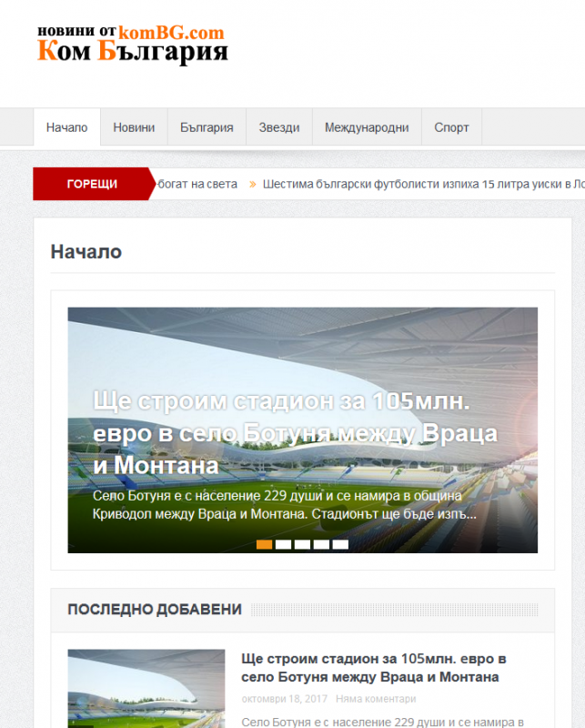Open the Новини menu item
Image resolution: width=585 pixels, height=728 pixels.
134,127
